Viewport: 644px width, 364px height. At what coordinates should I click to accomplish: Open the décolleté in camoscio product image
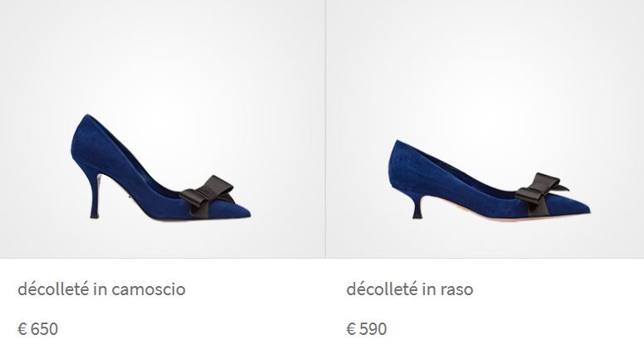pyautogui.click(x=162, y=129)
